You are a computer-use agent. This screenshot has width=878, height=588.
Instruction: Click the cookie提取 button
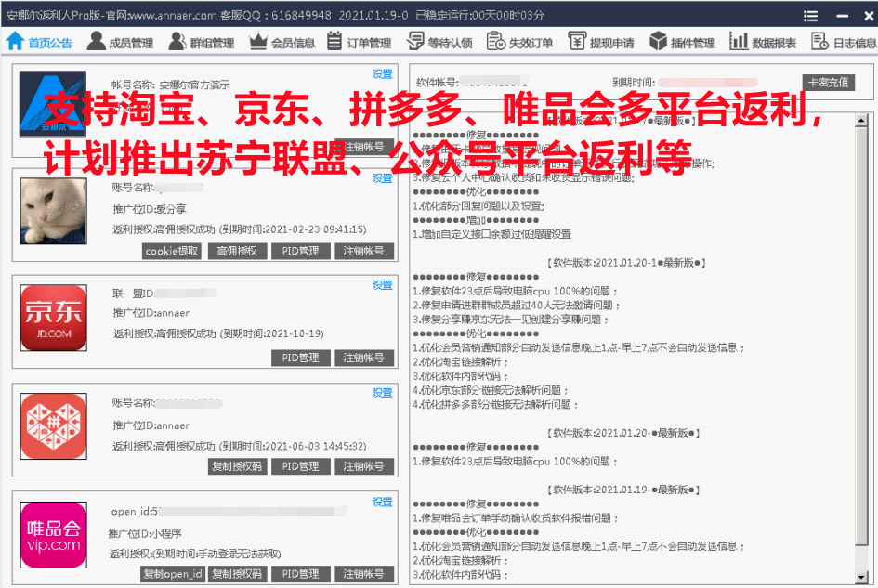pyautogui.click(x=172, y=252)
